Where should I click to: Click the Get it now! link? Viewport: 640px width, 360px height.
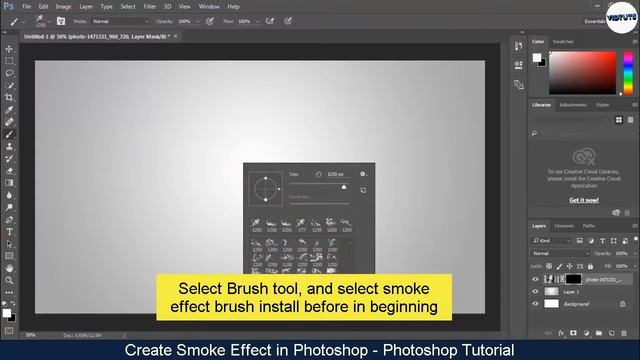(584, 200)
